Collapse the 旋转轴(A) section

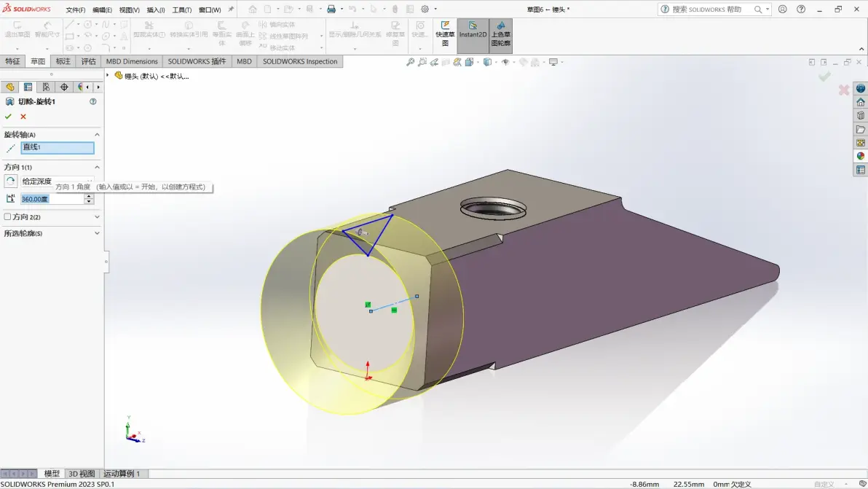click(97, 135)
